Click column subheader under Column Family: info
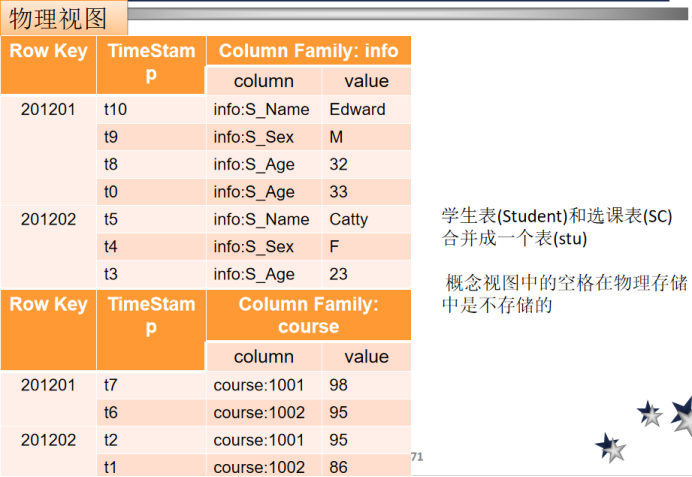Viewport: 692px width, 477px height. (x=263, y=81)
